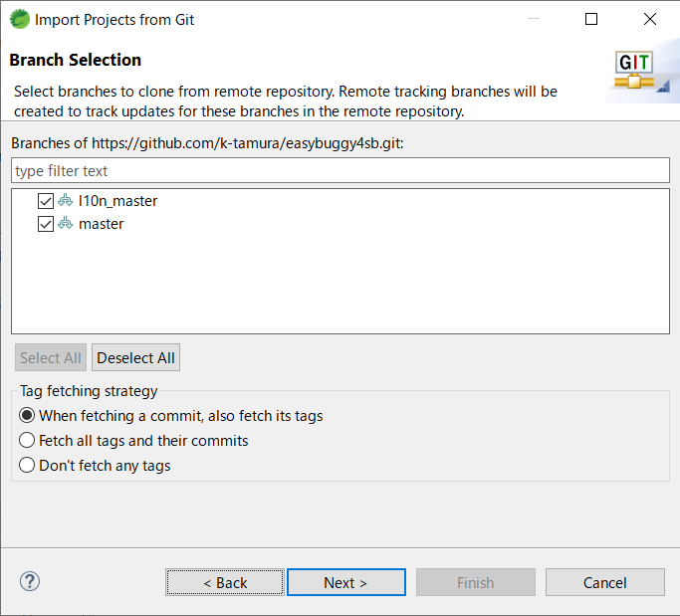This screenshot has height=616, width=680.
Task: Choose 'Fetch all tags and their commits'
Action: pos(28,441)
